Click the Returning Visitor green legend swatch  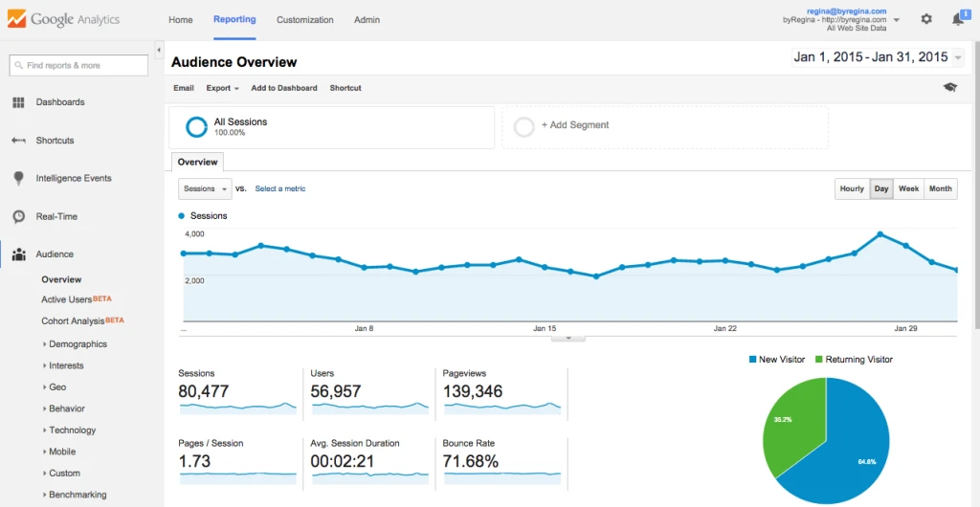[x=819, y=360]
